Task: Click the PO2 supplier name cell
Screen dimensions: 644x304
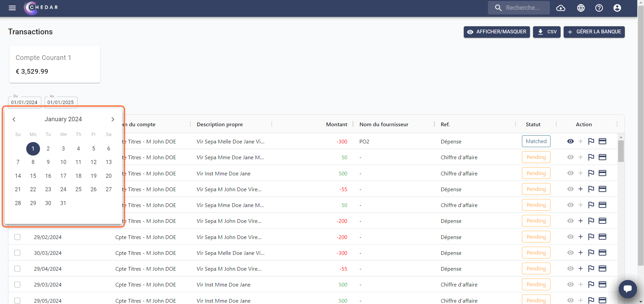Action: tap(364, 141)
